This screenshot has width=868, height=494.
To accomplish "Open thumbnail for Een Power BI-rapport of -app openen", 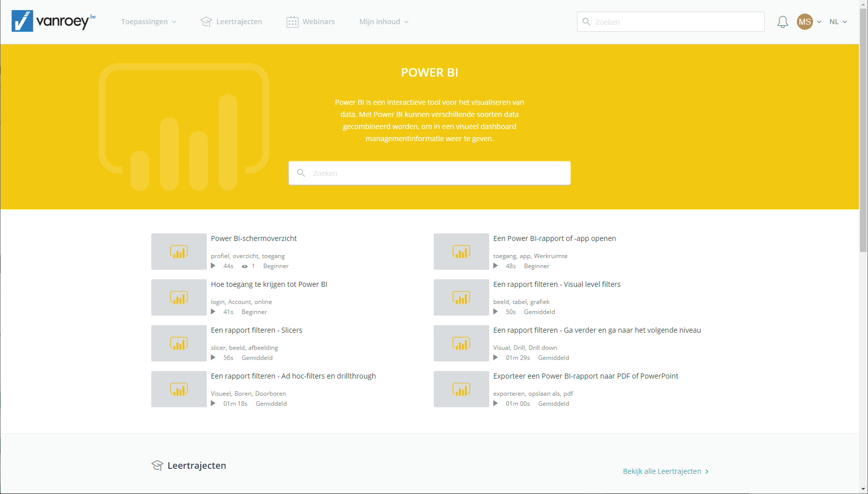I will (461, 252).
